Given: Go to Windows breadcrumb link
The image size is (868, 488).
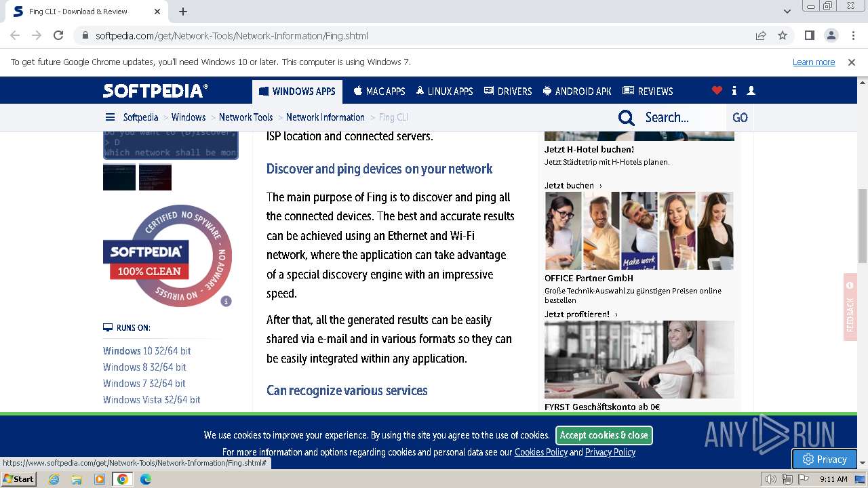Looking at the screenshot, I should pos(189,117).
